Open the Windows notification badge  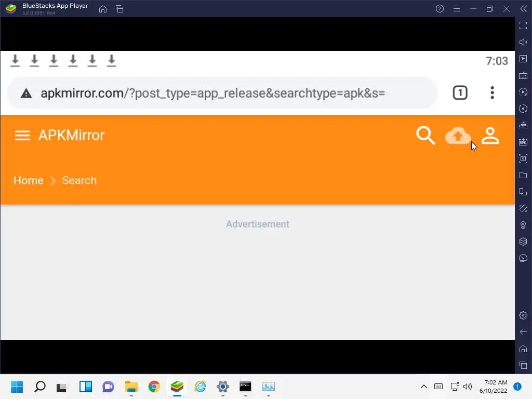[x=517, y=387]
